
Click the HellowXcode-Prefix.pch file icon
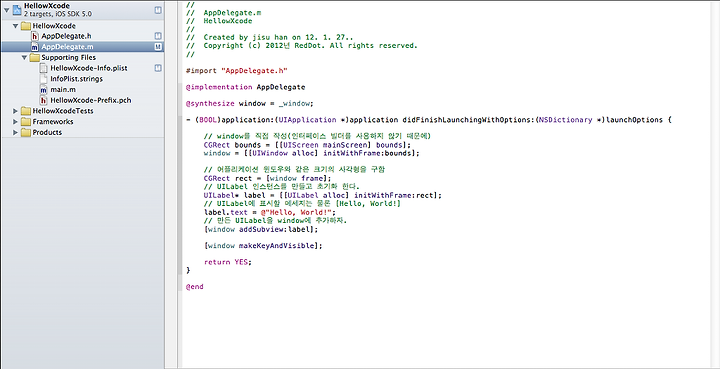43,100
